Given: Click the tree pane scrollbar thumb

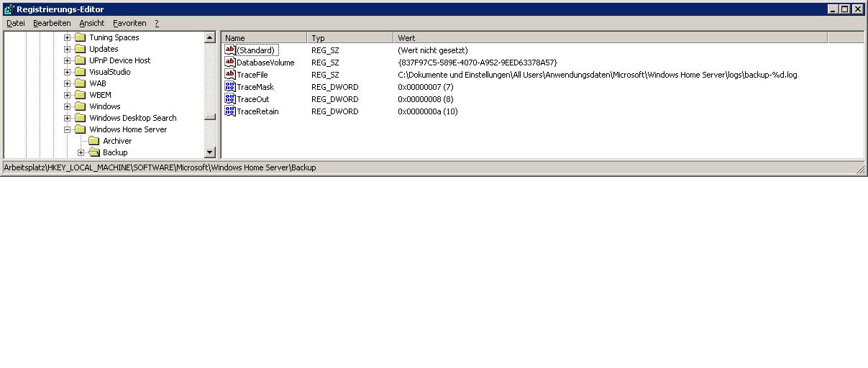Looking at the screenshot, I should tap(210, 117).
